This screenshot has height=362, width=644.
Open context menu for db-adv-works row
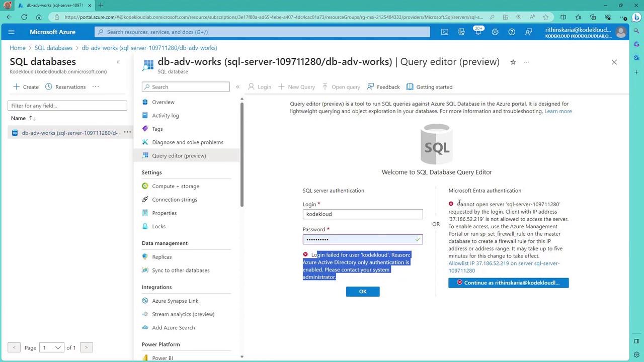127,132
